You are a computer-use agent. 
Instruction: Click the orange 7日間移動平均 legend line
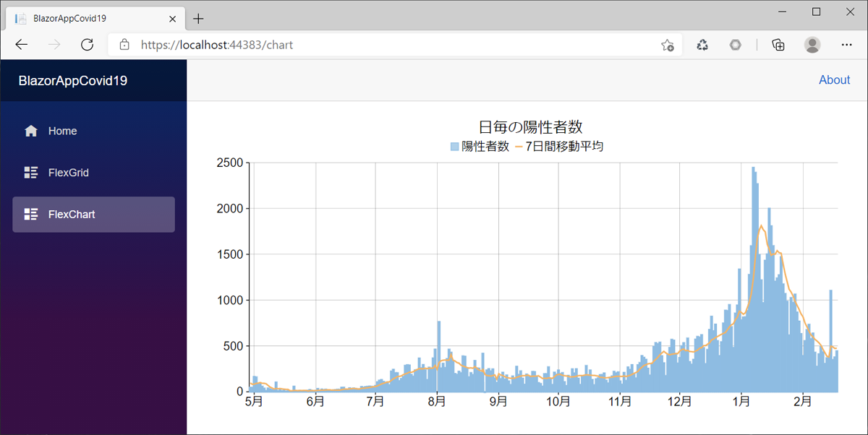(x=519, y=147)
